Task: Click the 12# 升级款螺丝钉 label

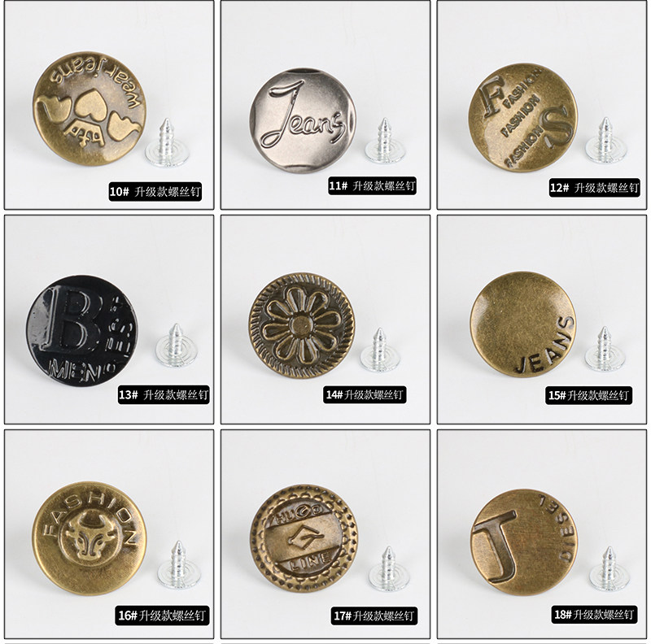Action: pyautogui.click(x=594, y=188)
